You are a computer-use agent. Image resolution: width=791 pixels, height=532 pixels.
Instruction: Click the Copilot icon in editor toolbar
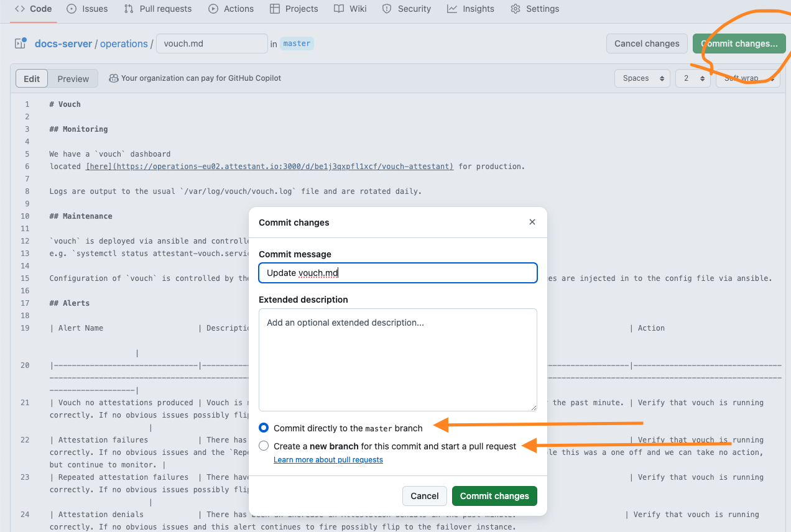click(114, 78)
